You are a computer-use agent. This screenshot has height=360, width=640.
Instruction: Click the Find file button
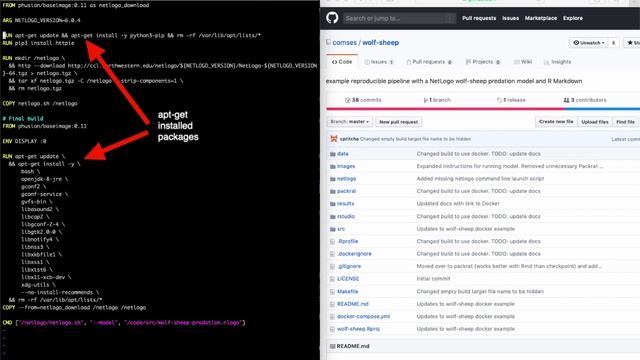[625, 122]
